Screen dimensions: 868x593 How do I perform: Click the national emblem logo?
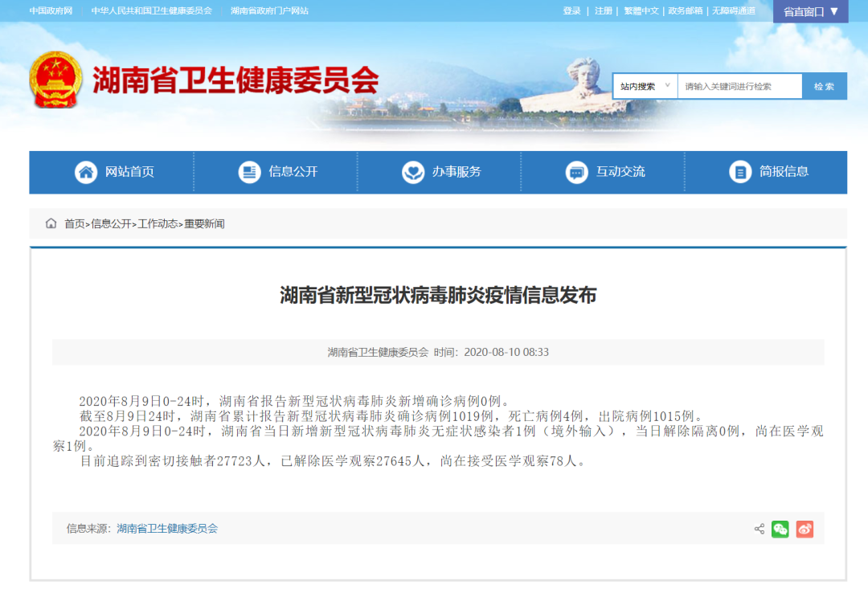(x=55, y=79)
